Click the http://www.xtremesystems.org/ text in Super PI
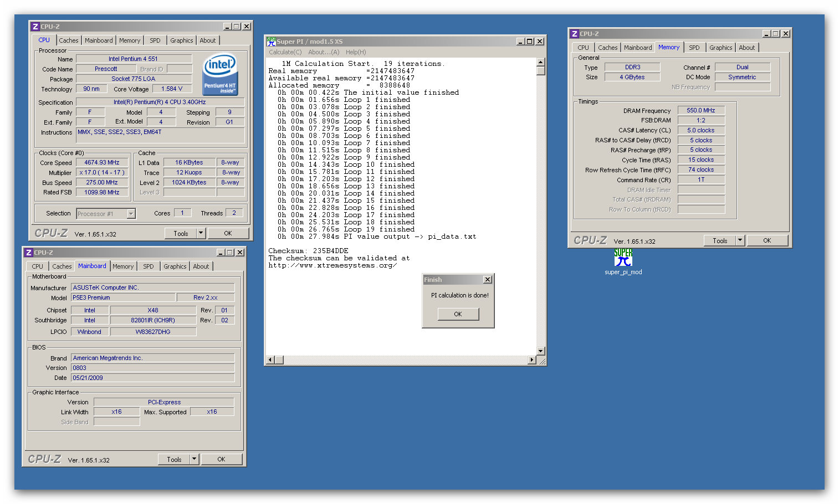 pyautogui.click(x=332, y=265)
